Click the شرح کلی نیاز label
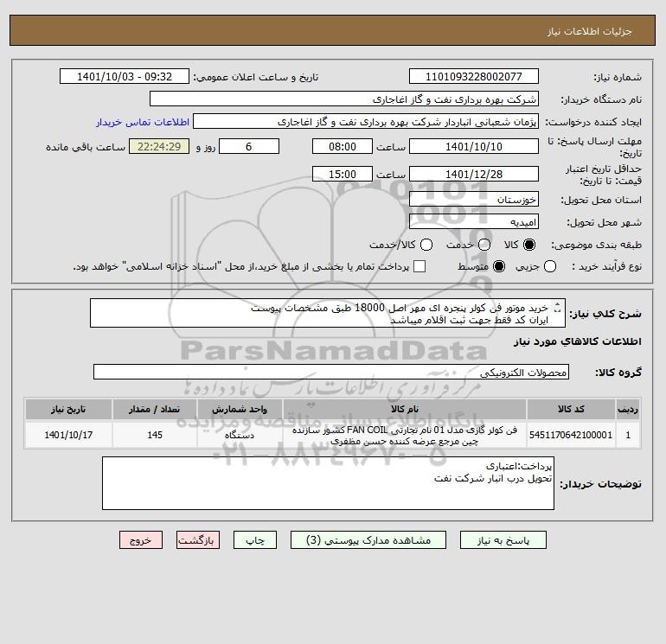The image size is (666, 644). [605, 314]
